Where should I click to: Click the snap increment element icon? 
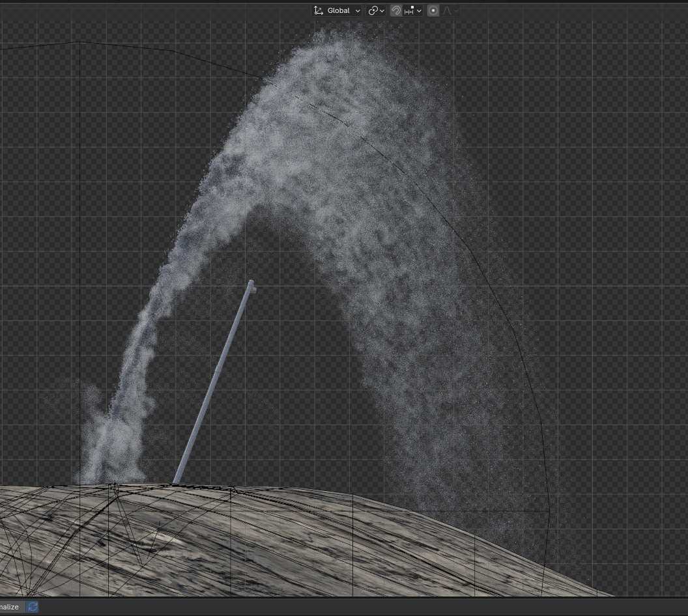(409, 10)
